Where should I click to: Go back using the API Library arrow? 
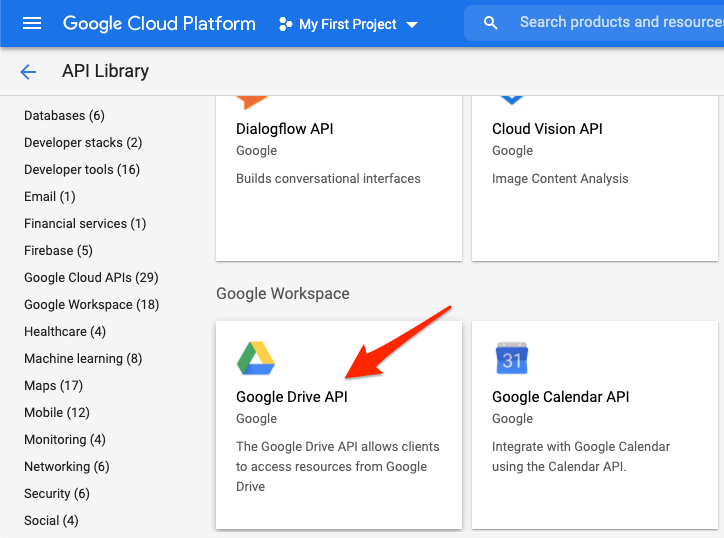(x=28, y=72)
